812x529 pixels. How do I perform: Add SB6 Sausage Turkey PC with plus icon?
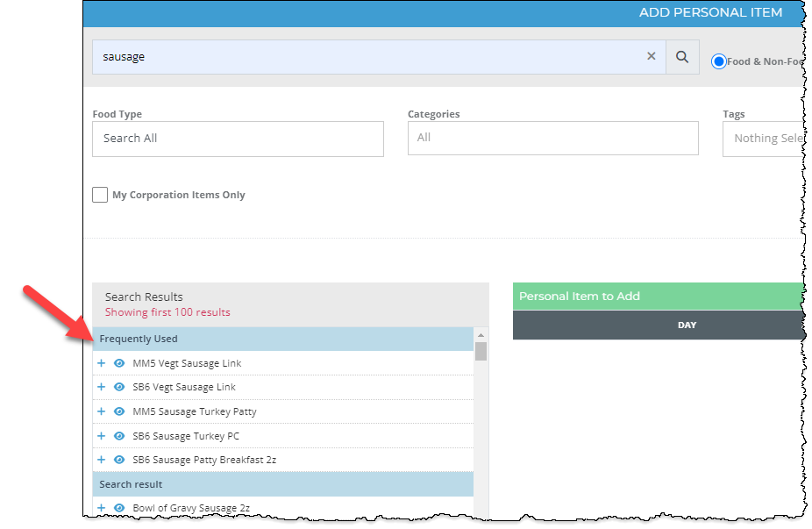[x=101, y=435]
